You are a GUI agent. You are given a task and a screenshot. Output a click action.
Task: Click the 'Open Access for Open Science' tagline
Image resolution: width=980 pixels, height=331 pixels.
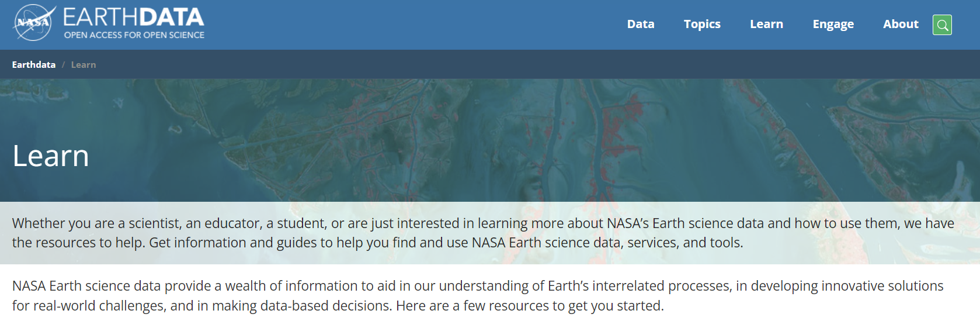pyautogui.click(x=134, y=35)
